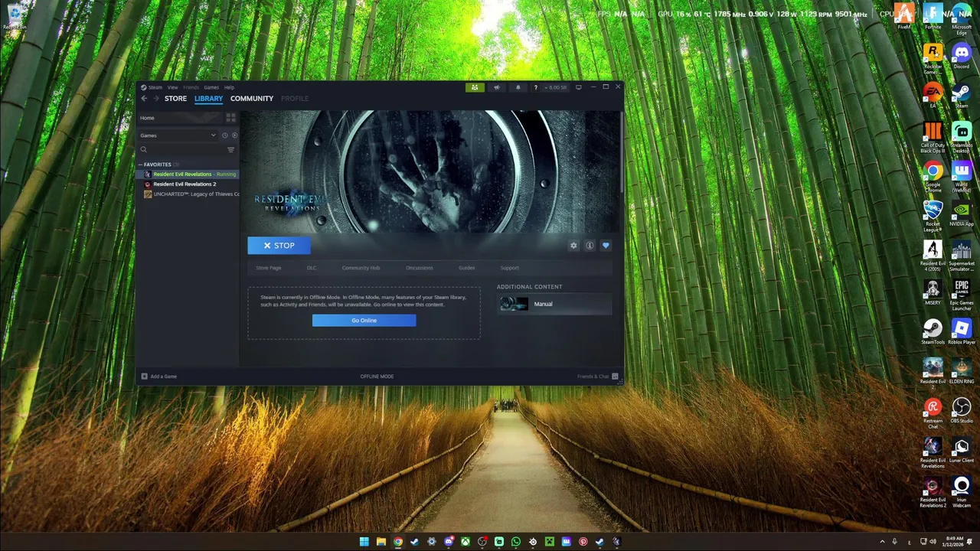Open the View menu
This screenshot has width=980, height=551.
[172, 87]
